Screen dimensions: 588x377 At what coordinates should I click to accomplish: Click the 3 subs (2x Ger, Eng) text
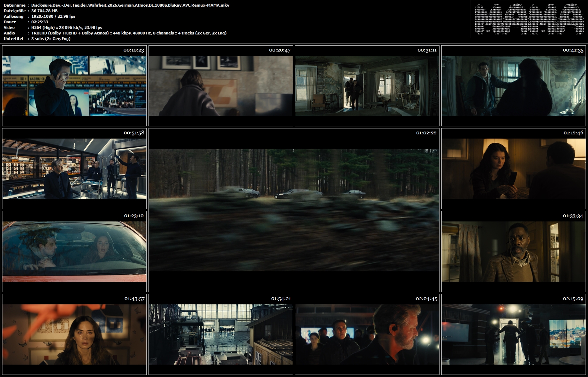[x=51, y=39]
